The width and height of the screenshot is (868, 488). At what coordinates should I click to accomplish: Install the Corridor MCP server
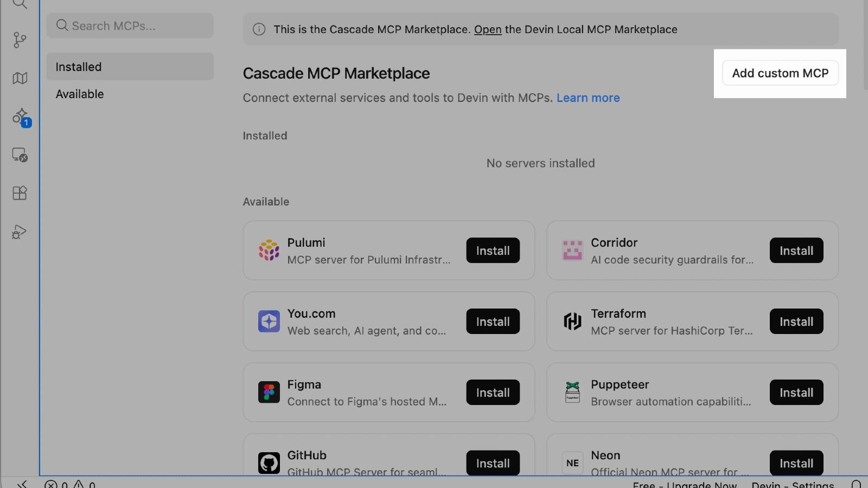(x=796, y=251)
